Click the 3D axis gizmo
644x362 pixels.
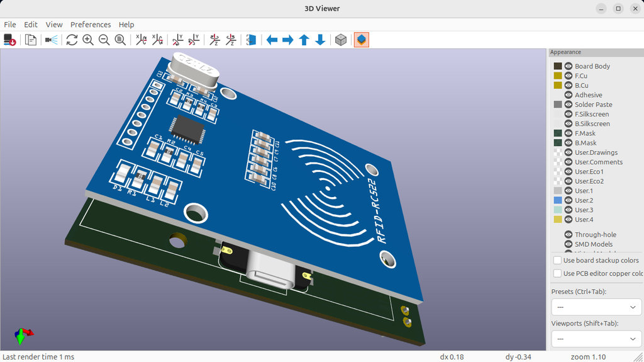tap(24, 336)
